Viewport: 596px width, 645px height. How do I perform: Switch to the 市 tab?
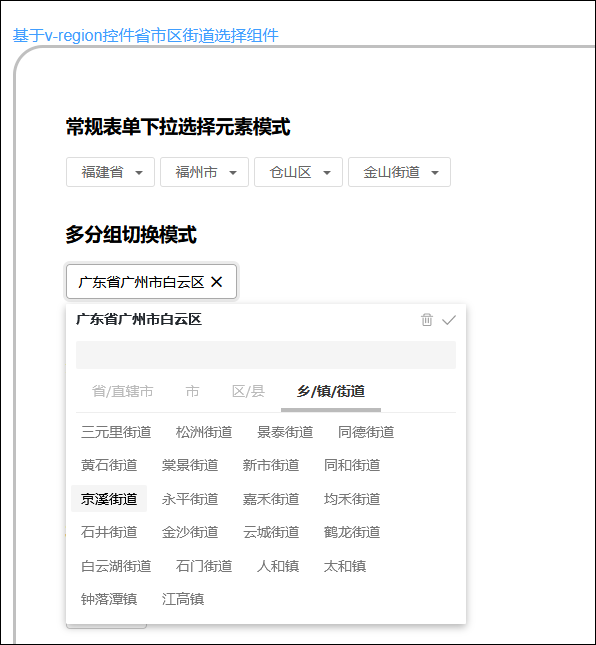pyautogui.click(x=192, y=391)
